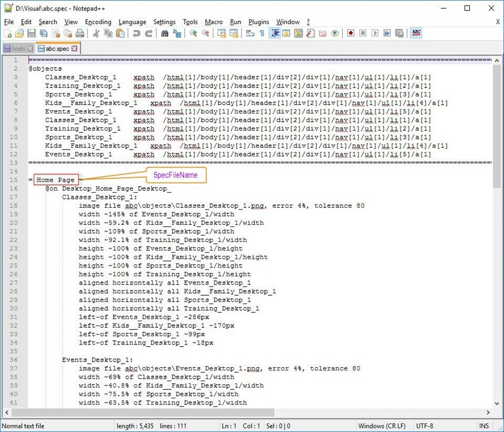
Task: Click the '@objects' text on line 2
Action: [x=45, y=69]
